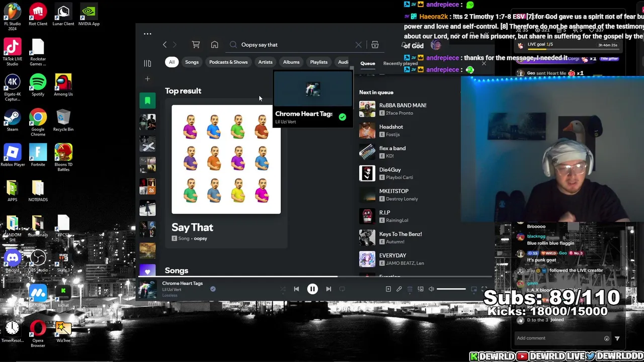Select the All filter chip
644x362 pixels.
click(172, 62)
